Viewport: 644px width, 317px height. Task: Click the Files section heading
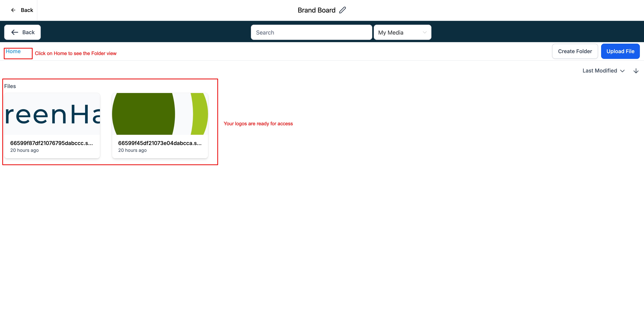pyautogui.click(x=10, y=86)
